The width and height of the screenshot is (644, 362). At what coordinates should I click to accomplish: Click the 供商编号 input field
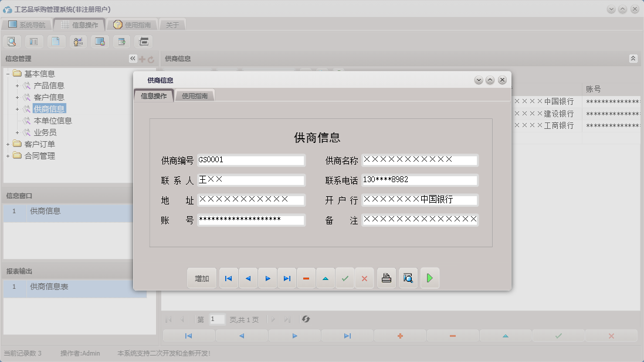(251, 160)
